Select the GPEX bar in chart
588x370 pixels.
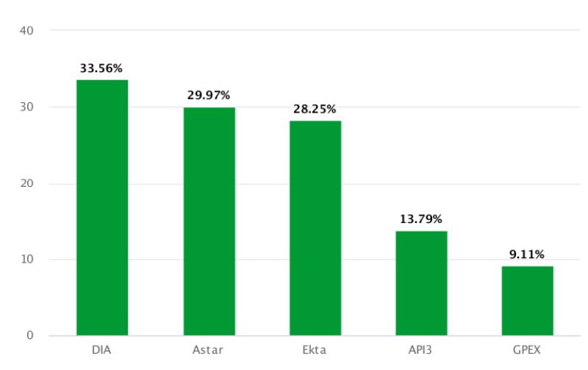pyautogui.click(x=527, y=301)
